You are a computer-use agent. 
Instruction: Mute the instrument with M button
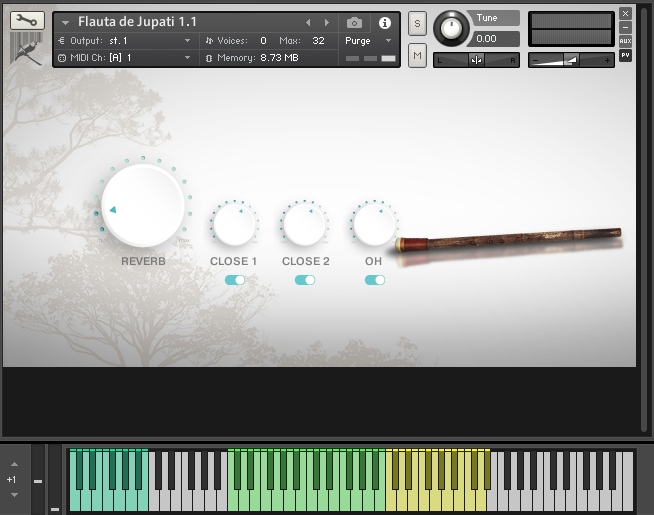click(417, 55)
